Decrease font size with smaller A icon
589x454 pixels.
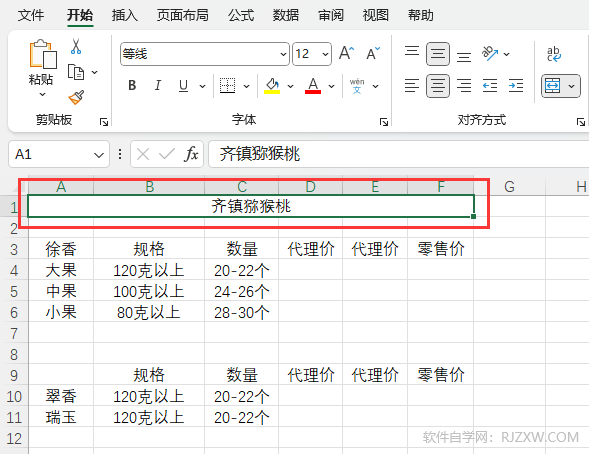[x=373, y=53]
